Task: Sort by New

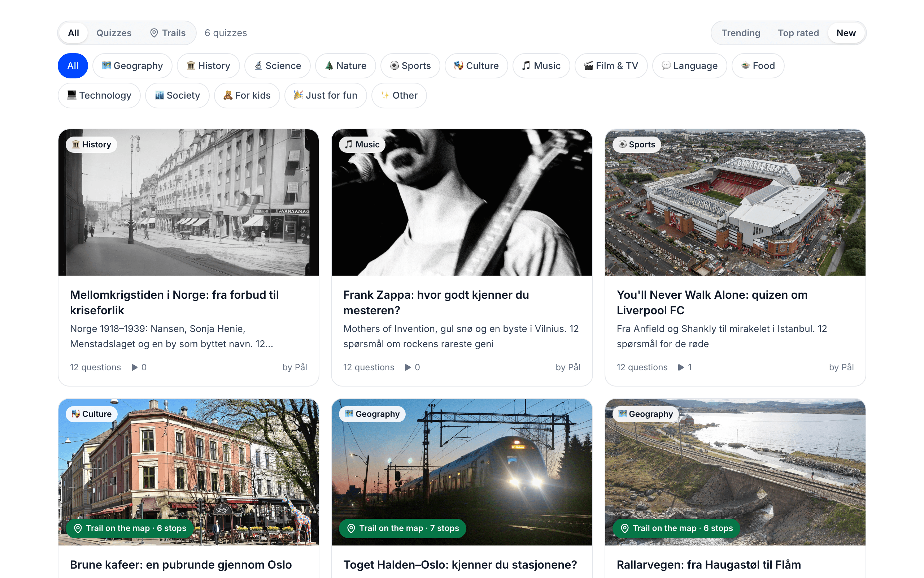Action: [846, 33]
